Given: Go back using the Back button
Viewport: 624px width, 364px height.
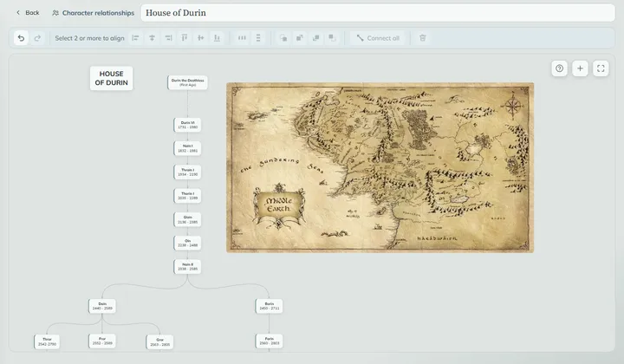Looking at the screenshot, I should pyautogui.click(x=28, y=13).
